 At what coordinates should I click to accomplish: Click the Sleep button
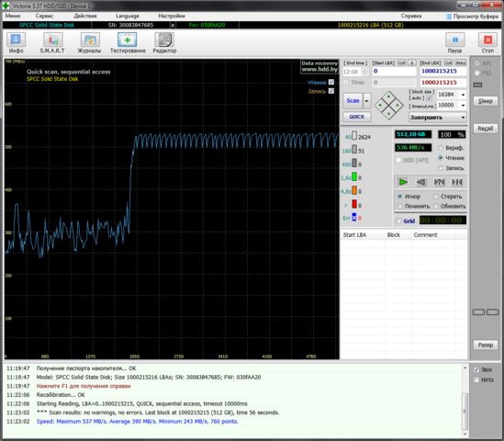coord(485,101)
